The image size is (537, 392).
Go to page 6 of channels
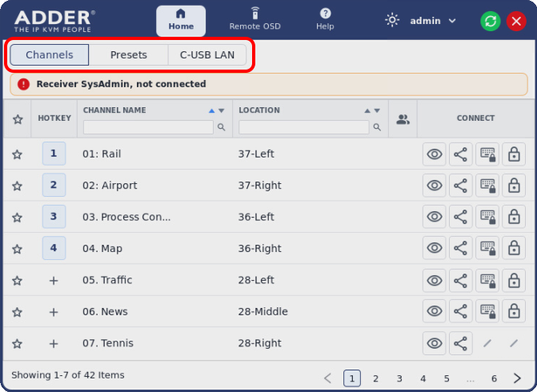click(x=494, y=378)
